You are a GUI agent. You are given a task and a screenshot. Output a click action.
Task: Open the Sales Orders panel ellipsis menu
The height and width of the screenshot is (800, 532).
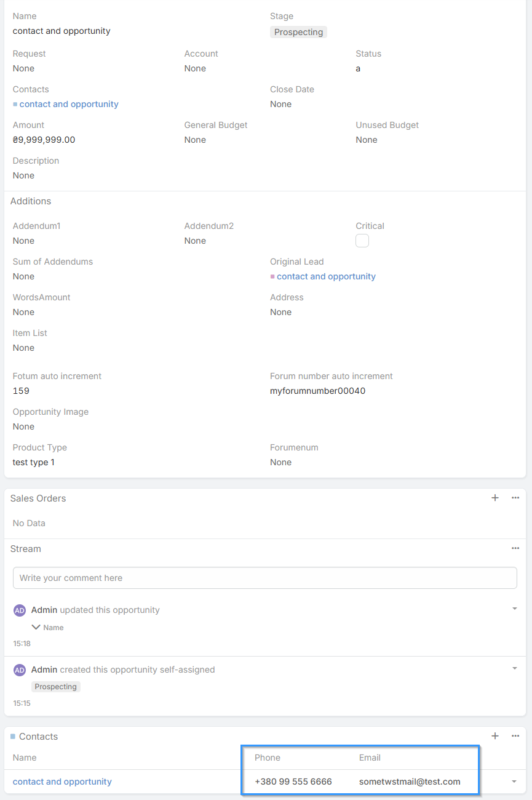click(515, 498)
